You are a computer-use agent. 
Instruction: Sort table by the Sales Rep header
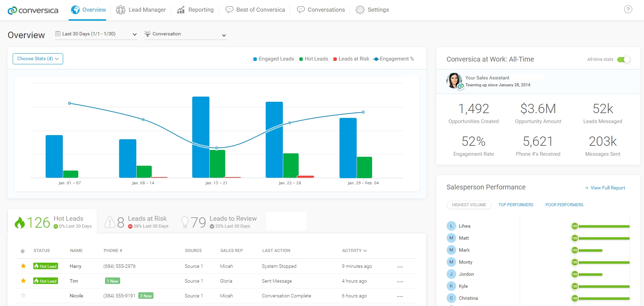coord(232,251)
